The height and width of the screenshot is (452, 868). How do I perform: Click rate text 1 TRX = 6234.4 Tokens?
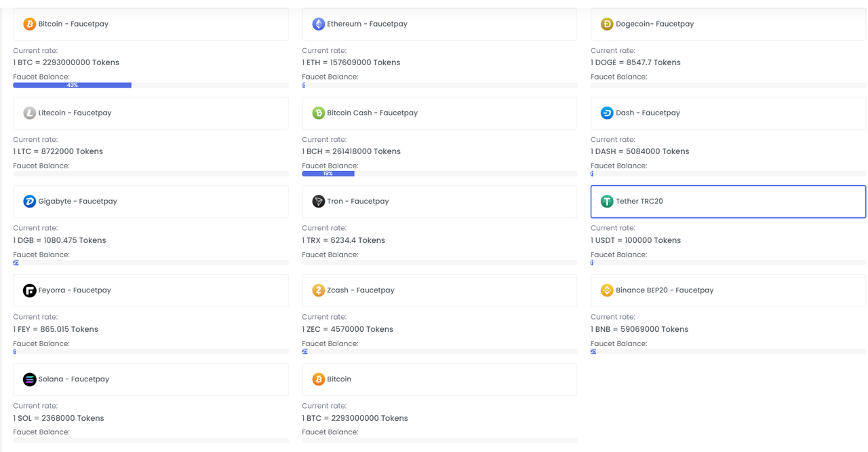(x=343, y=240)
